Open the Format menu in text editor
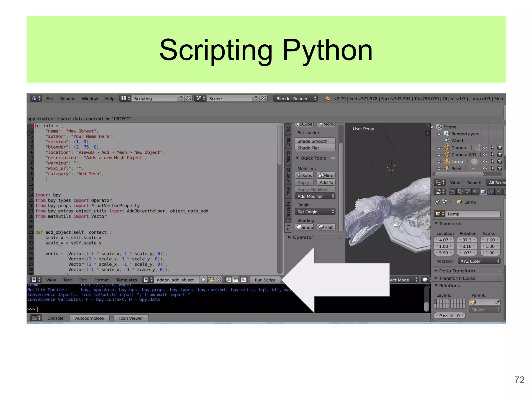Viewport: 532px width, 399px height. (102, 280)
